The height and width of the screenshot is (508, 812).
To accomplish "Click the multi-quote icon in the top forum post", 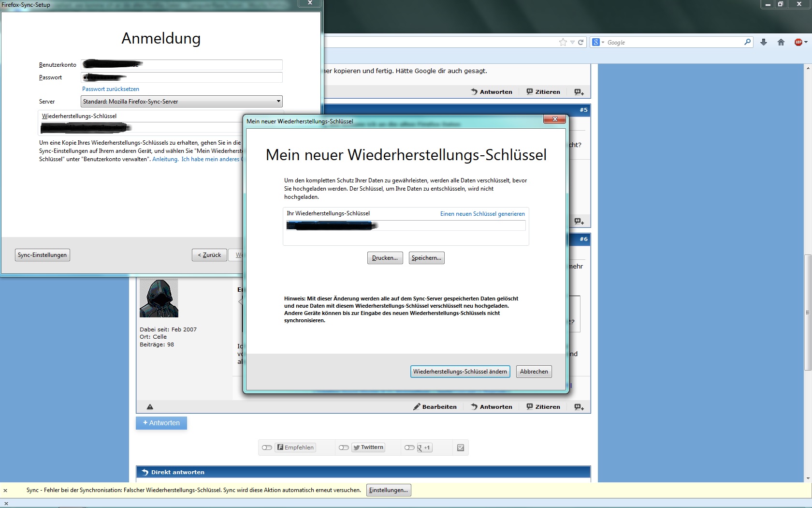I will pyautogui.click(x=579, y=92).
